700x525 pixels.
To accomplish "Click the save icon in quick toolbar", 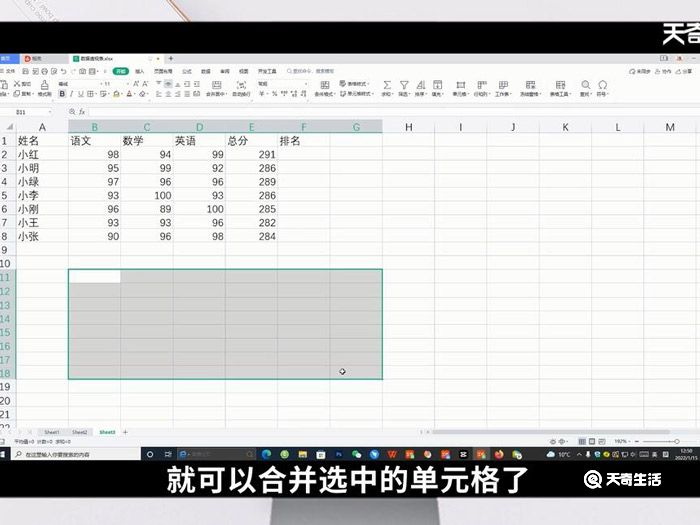I will (25, 71).
